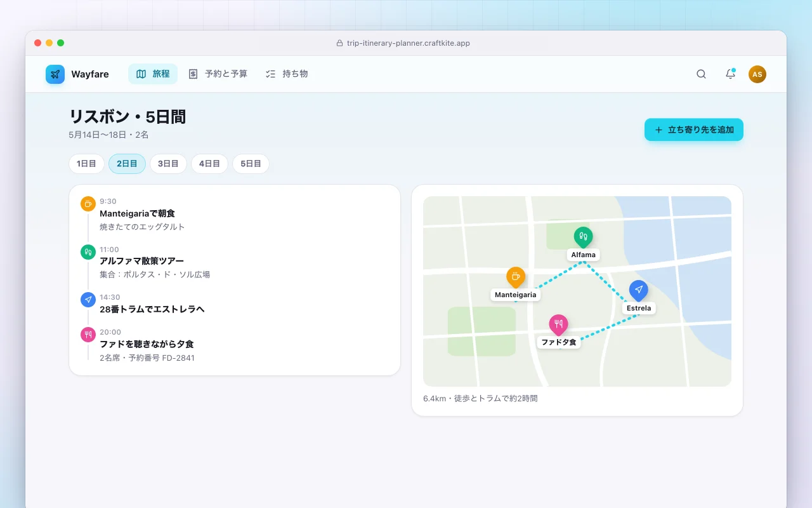Click the Wayfare brand name
The width and height of the screenshot is (812, 508).
90,74
